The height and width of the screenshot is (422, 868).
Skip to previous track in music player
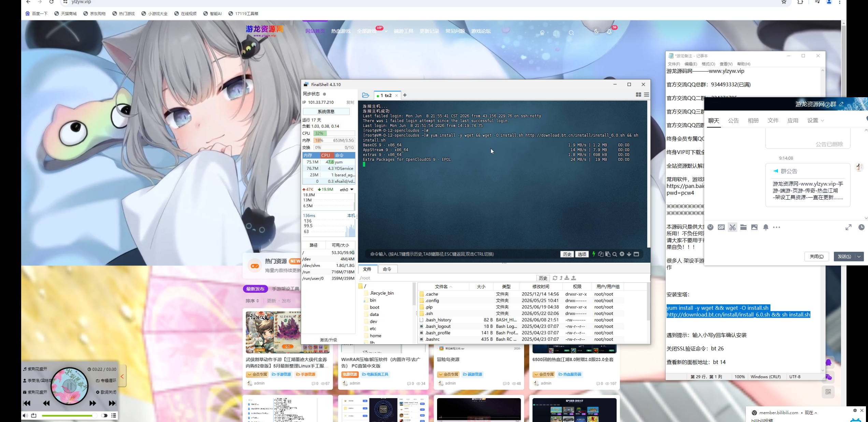click(x=27, y=403)
